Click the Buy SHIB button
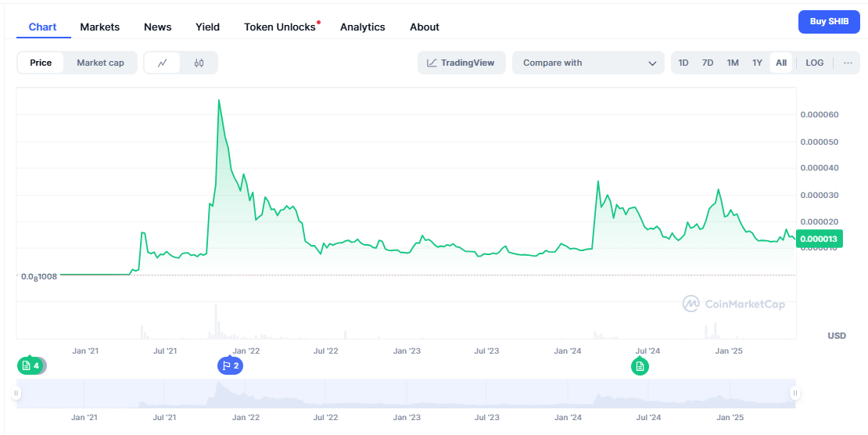 [x=829, y=22]
